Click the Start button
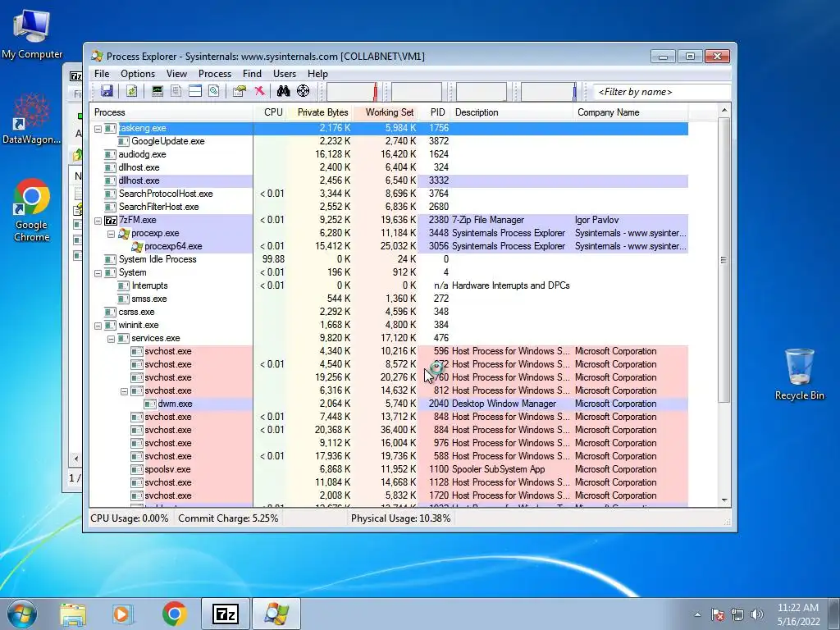This screenshot has width=840, height=630. tap(21, 614)
